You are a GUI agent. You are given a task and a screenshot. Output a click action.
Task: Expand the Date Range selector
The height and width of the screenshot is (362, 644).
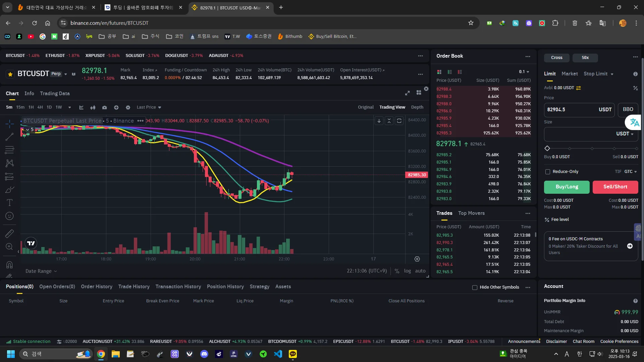[41, 271]
